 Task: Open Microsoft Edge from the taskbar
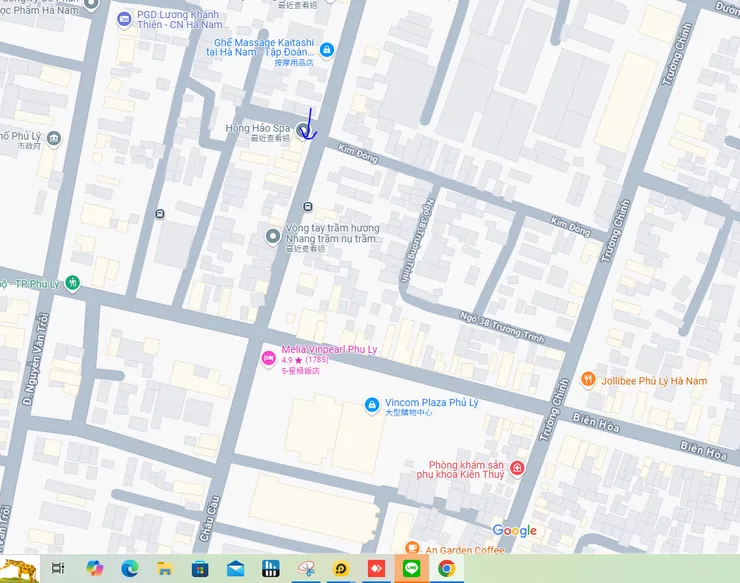129,568
